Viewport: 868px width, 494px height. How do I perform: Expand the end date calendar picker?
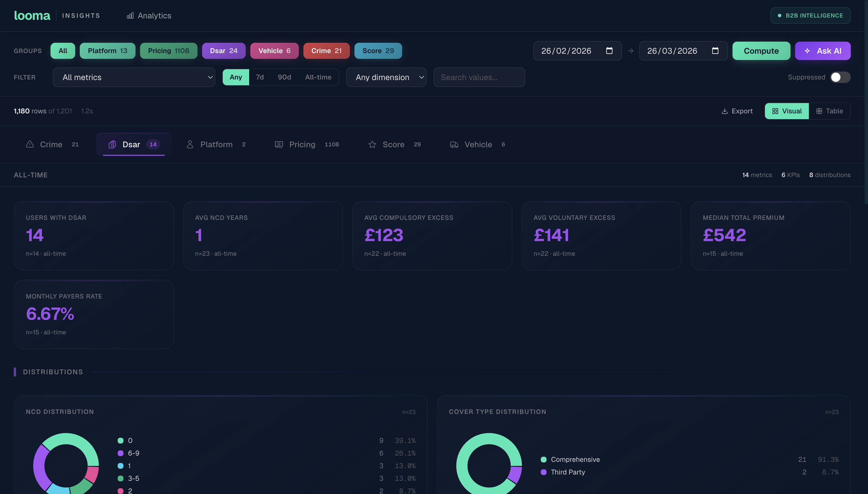715,51
